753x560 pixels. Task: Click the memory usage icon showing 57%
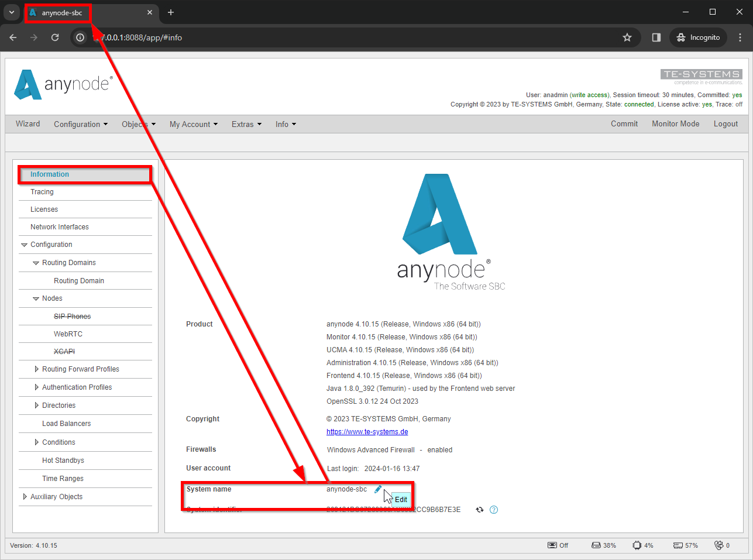click(677, 545)
